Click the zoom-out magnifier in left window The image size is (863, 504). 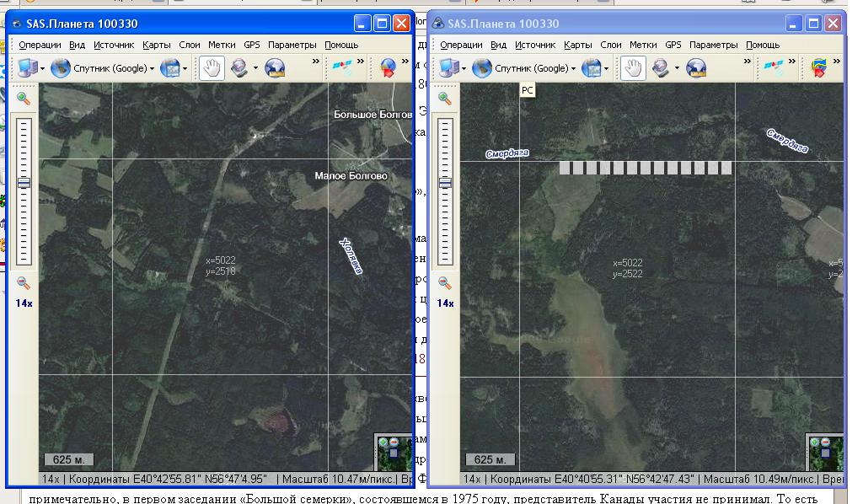click(23, 283)
